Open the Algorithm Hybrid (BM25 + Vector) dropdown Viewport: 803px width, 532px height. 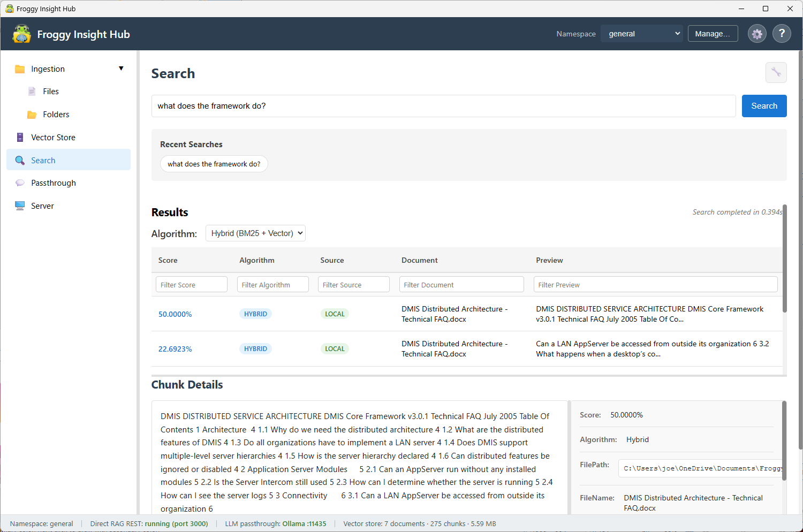255,233
